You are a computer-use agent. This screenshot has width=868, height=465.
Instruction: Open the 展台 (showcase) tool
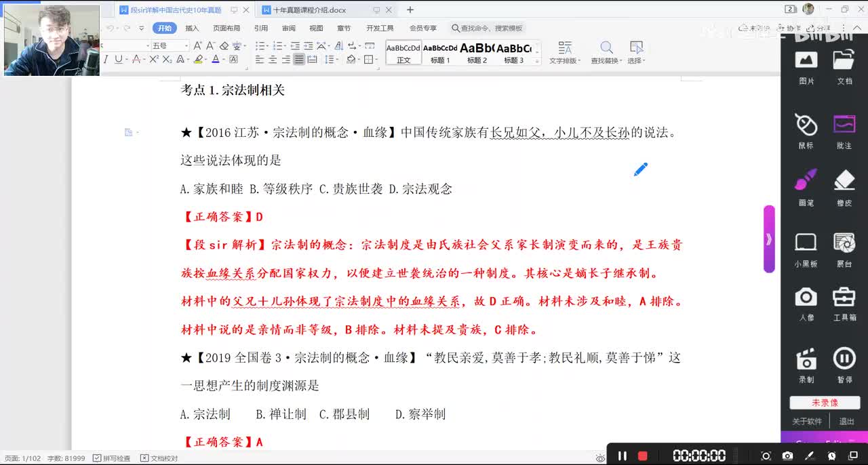(844, 250)
